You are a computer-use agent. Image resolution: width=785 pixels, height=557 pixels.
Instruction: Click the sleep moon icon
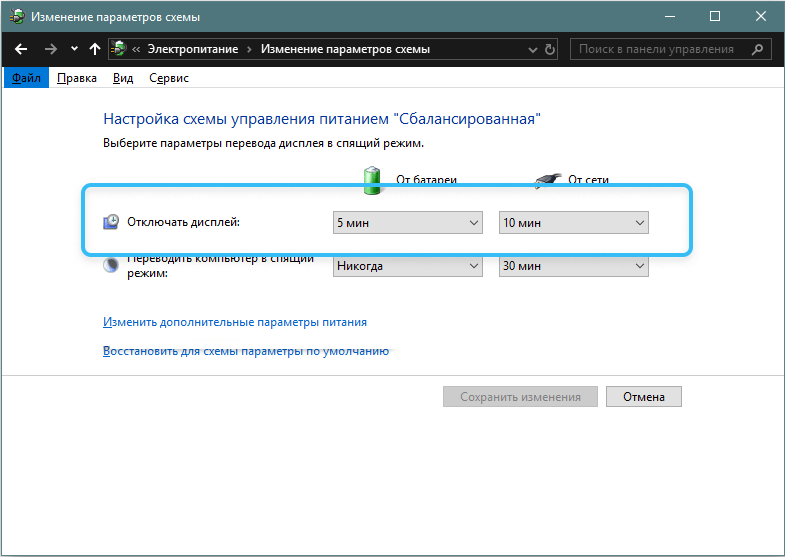pos(113,266)
